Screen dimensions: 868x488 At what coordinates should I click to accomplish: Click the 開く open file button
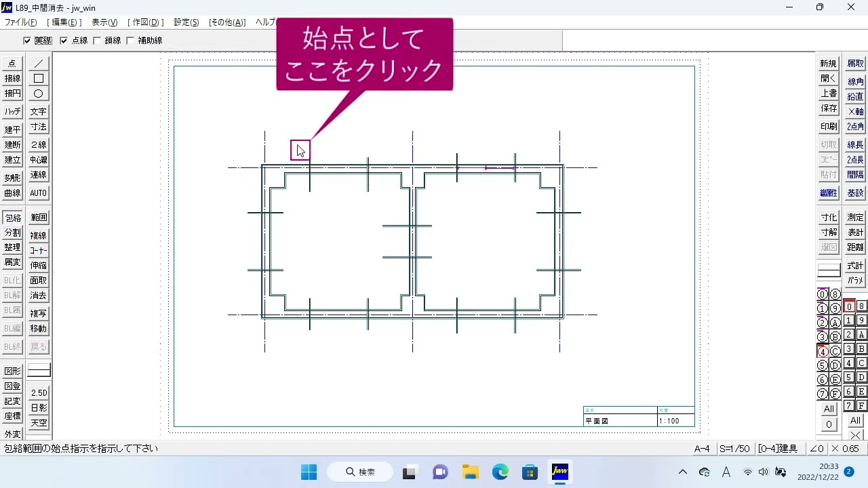pos(829,79)
